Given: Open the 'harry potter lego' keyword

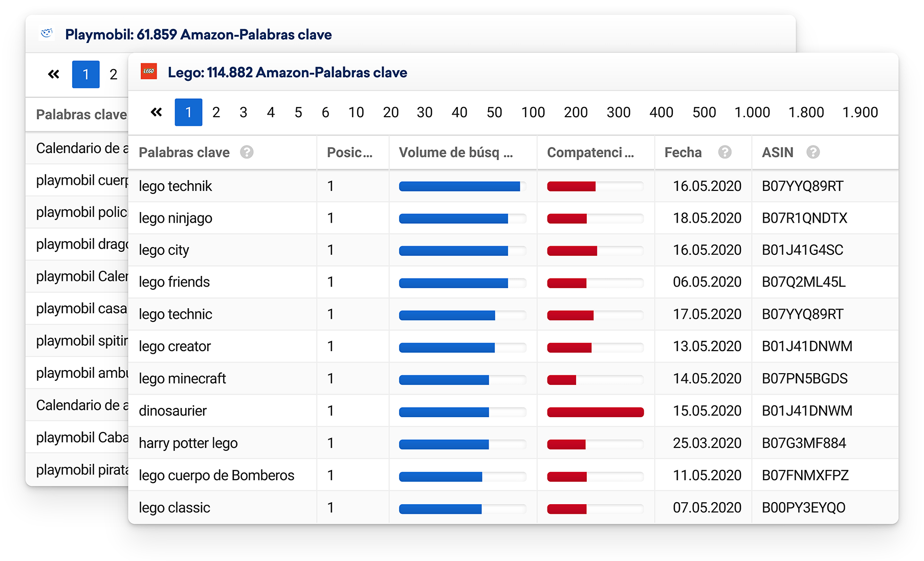Looking at the screenshot, I should click(188, 443).
